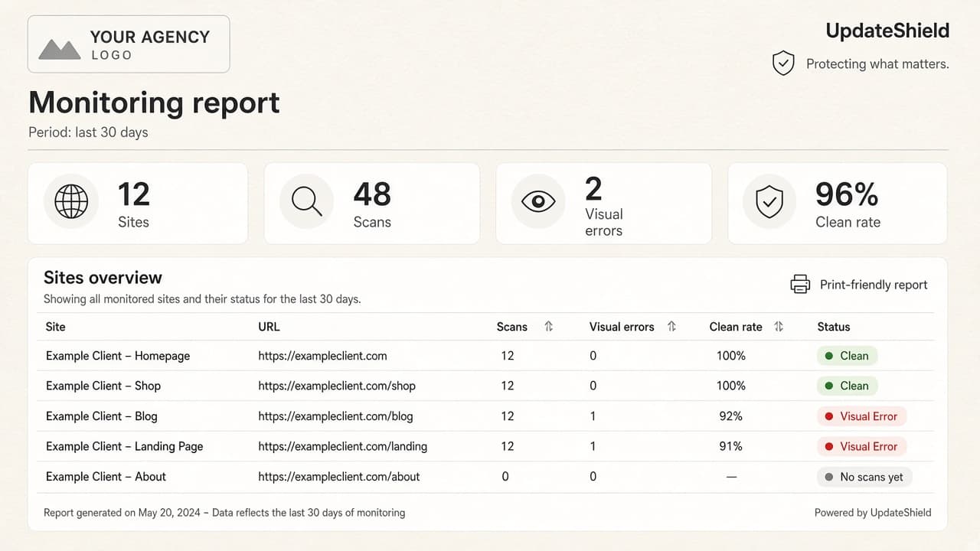This screenshot has height=551, width=980.
Task: Select the Example Client – Landing Page name
Action: 125,446
